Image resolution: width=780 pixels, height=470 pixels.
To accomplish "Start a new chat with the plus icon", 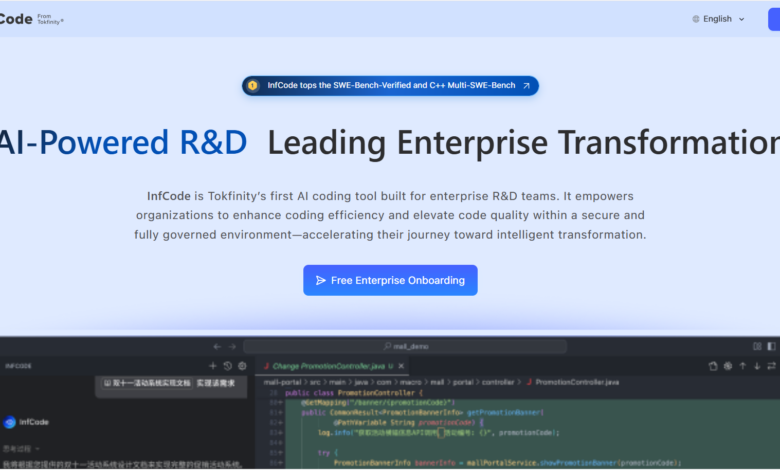I will 213,366.
